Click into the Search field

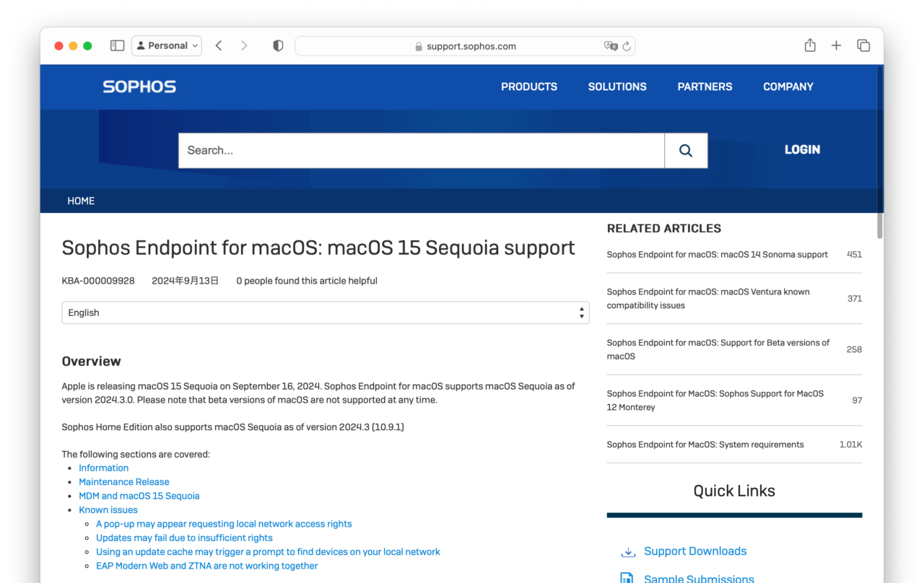pos(422,150)
